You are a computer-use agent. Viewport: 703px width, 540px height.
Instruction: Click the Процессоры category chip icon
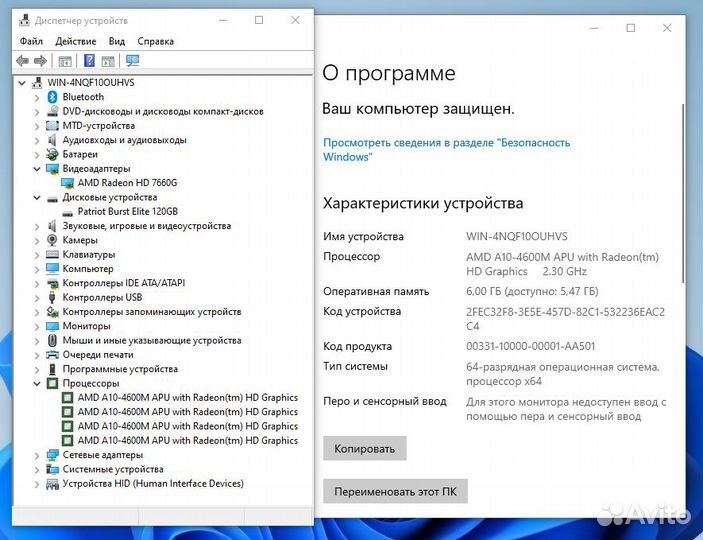pyautogui.click(x=52, y=383)
